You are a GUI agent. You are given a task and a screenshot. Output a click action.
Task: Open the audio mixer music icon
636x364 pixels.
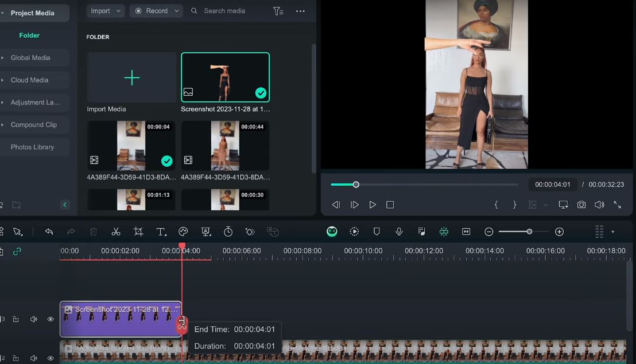421,232
